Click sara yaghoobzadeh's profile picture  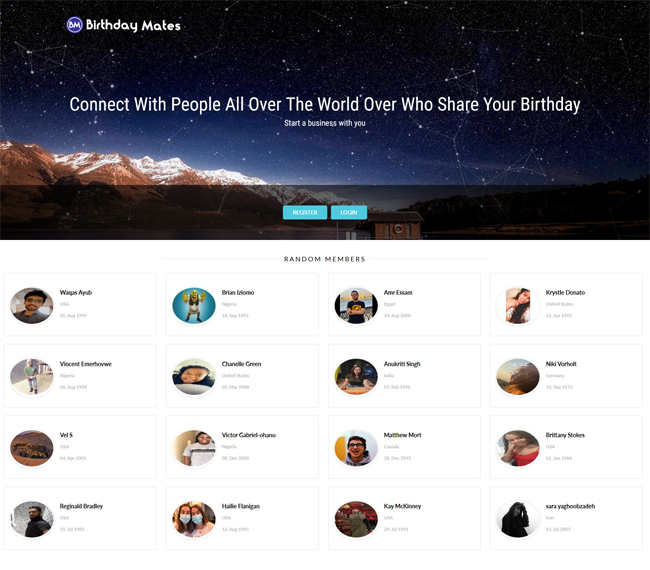(x=518, y=519)
